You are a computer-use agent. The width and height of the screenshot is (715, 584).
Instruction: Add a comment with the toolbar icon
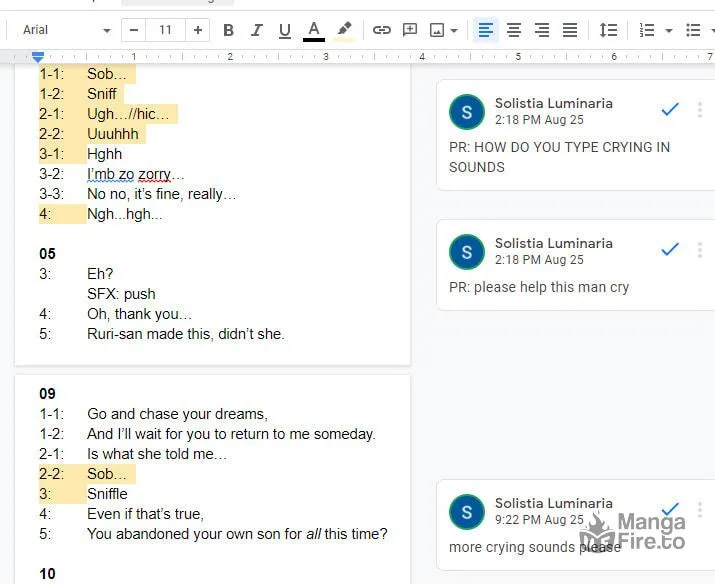410,30
